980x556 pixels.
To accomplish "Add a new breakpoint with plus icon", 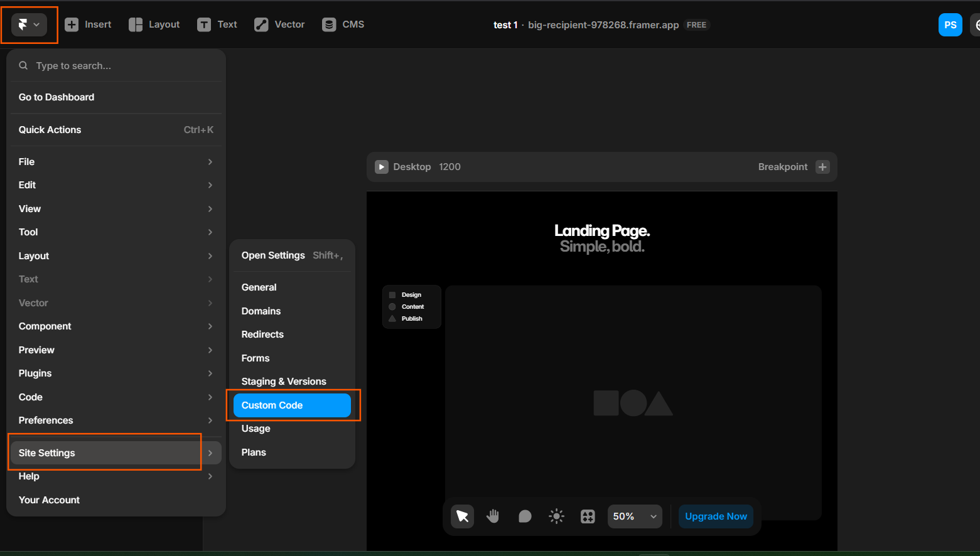I will (822, 167).
